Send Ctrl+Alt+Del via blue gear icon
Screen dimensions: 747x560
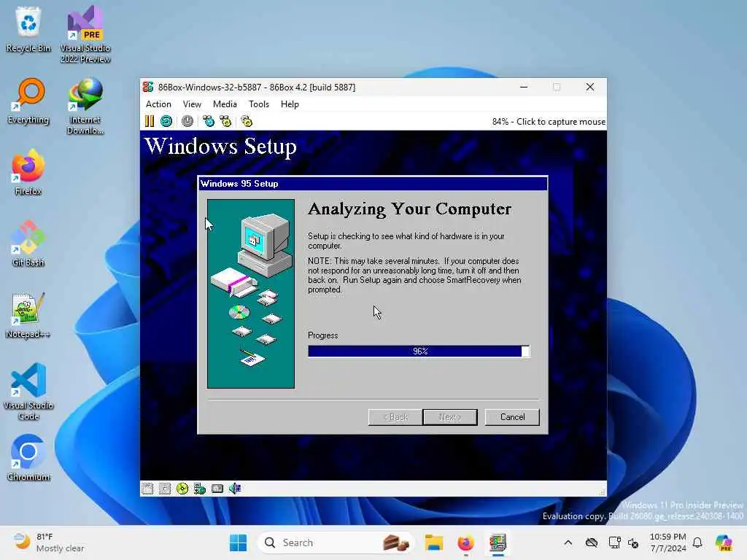pos(208,122)
